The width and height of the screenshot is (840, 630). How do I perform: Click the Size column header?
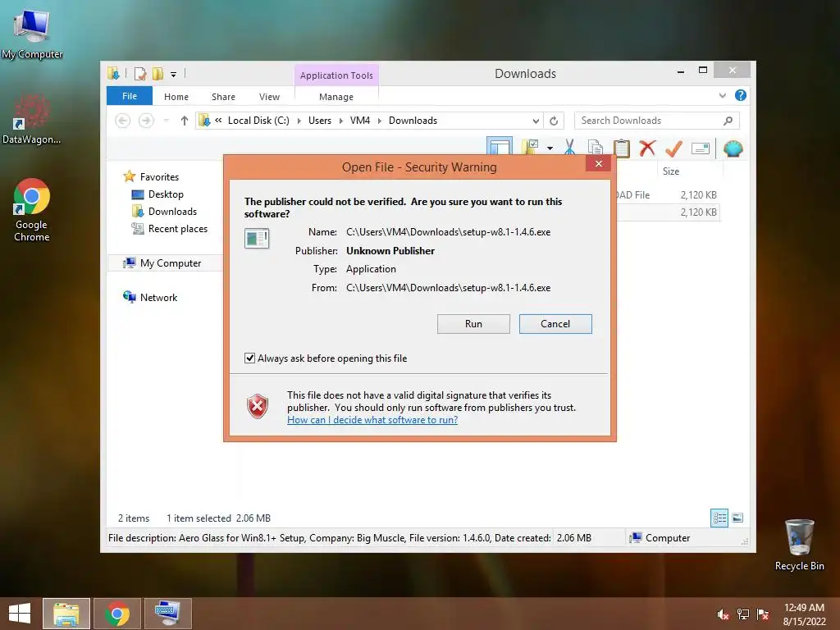click(671, 171)
